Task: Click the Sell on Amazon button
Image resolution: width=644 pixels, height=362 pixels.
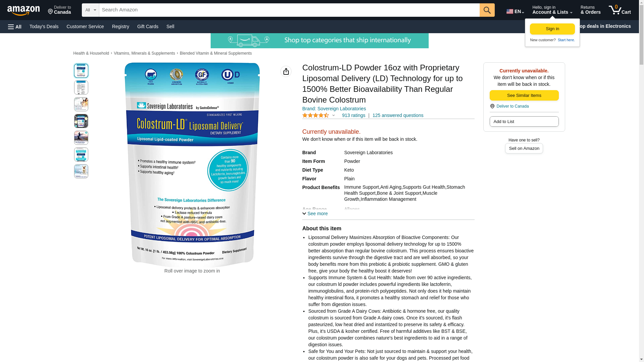Action: [524, 148]
